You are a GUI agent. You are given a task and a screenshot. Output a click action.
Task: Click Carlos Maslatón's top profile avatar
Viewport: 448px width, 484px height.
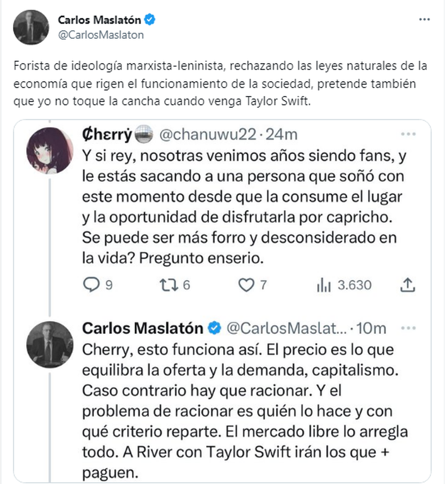click(x=31, y=27)
